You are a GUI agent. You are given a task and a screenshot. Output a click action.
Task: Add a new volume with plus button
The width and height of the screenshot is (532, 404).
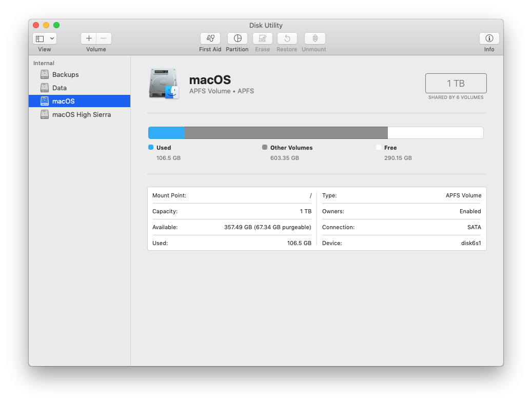pos(89,38)
